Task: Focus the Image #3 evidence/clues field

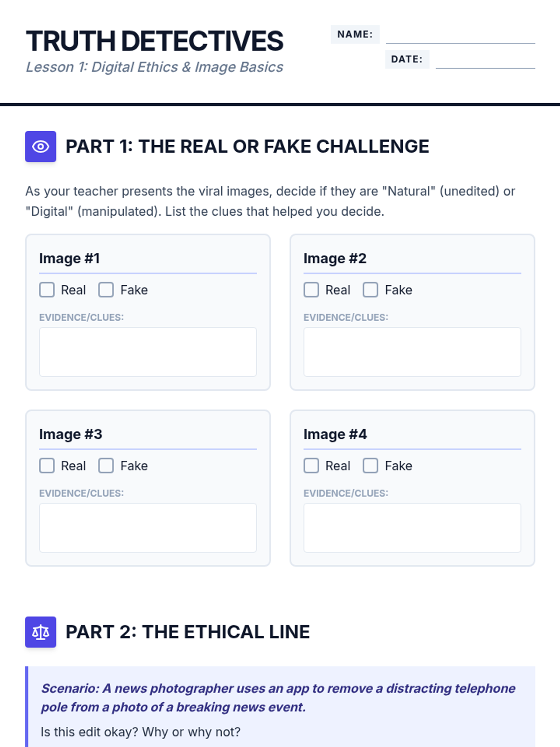Action: 148,528
